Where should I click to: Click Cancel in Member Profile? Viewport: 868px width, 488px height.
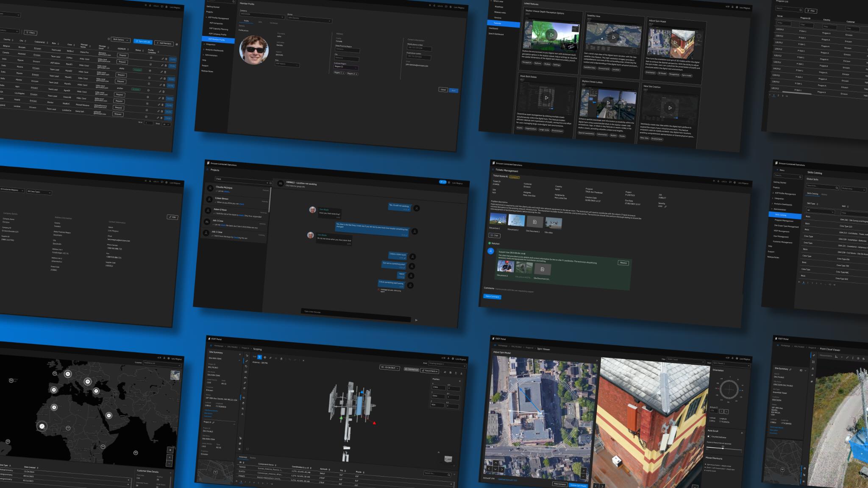tap(443, 90)
